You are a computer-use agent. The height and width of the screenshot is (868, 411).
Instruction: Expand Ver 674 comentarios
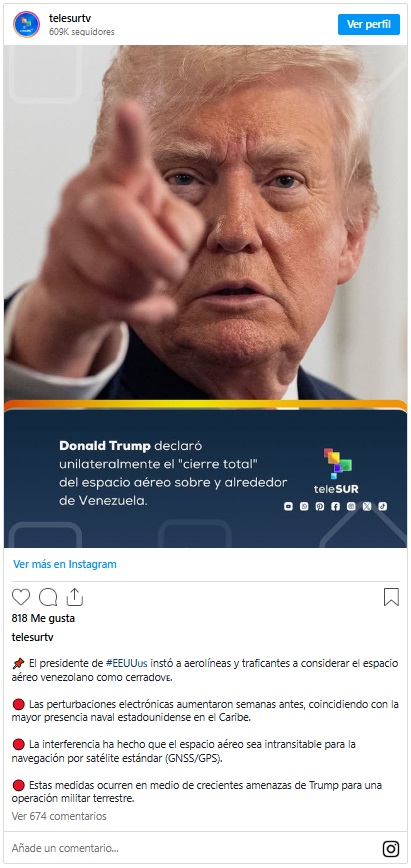tap(59, 816)
